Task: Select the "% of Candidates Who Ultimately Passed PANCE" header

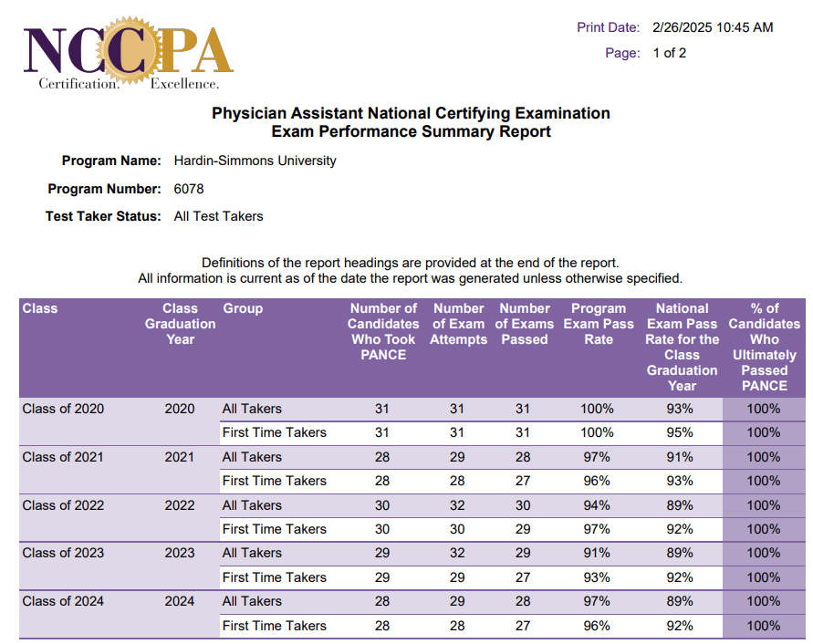Action: 764,347
